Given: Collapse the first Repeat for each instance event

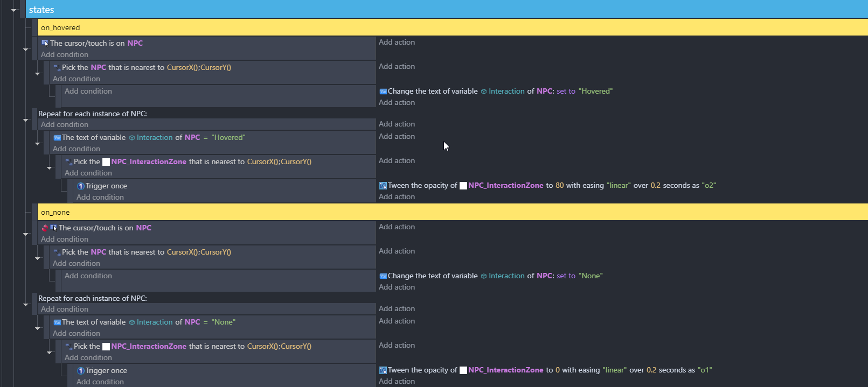Looking at the screenshot, I should (25, 120).
